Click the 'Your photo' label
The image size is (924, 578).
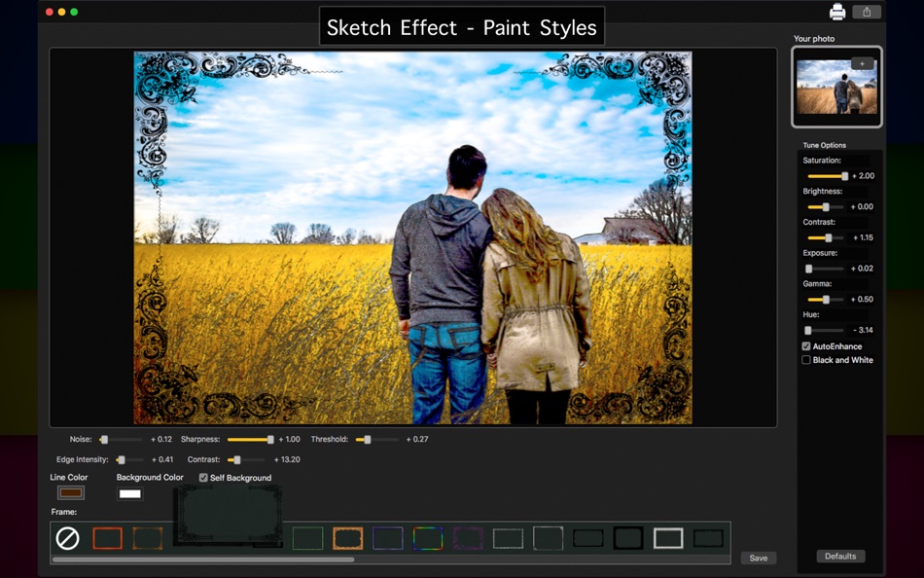coord(814,39)
